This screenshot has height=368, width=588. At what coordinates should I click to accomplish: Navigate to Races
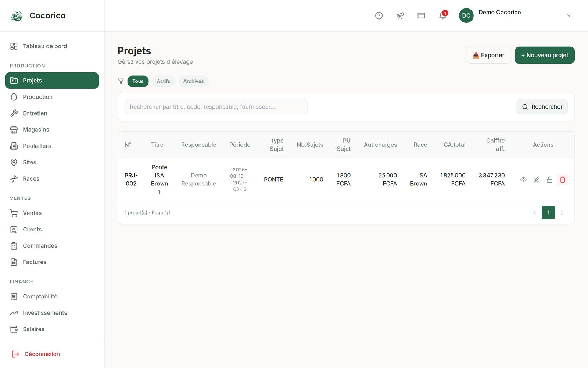[52, 178]
